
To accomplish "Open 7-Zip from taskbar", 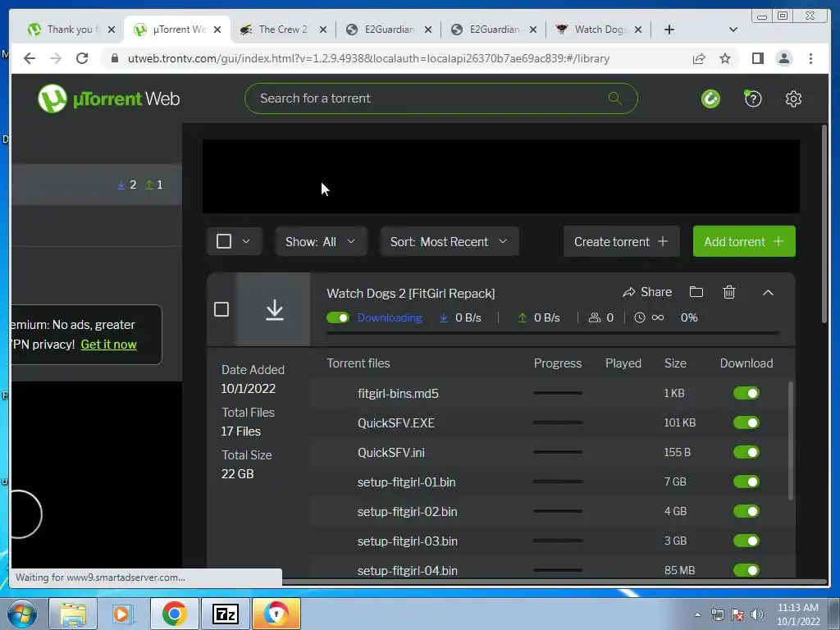I will pyautogui.click(x=225, y=614).
